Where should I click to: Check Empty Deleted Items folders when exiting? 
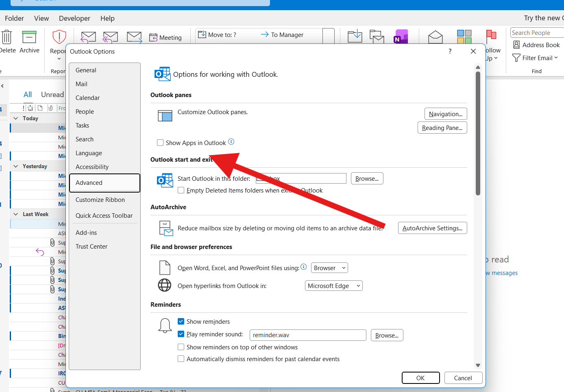point(181,190)
